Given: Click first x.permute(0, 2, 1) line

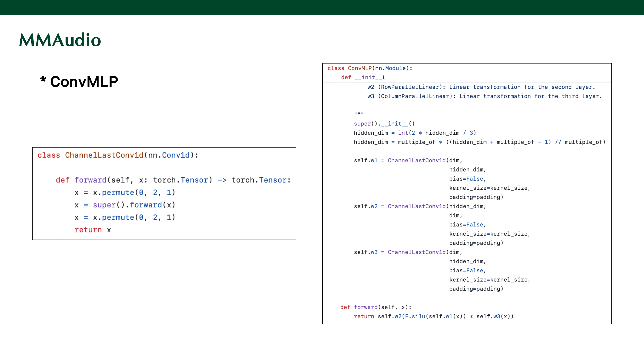Looking at the screenshot, I should coord(125,192).
